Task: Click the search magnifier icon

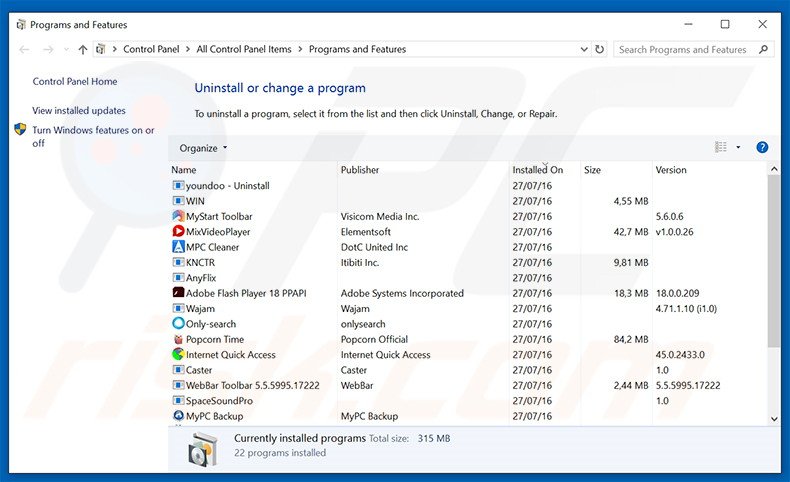Action: (x=763, y=49)
